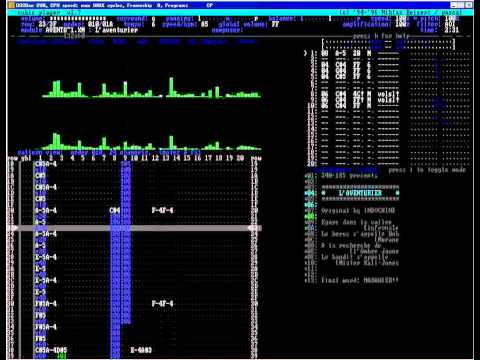Click 'Original by INDOCHINE' message line
This screenshot has height=360, width=480.
pyautogui.click(x=358, y=211)
